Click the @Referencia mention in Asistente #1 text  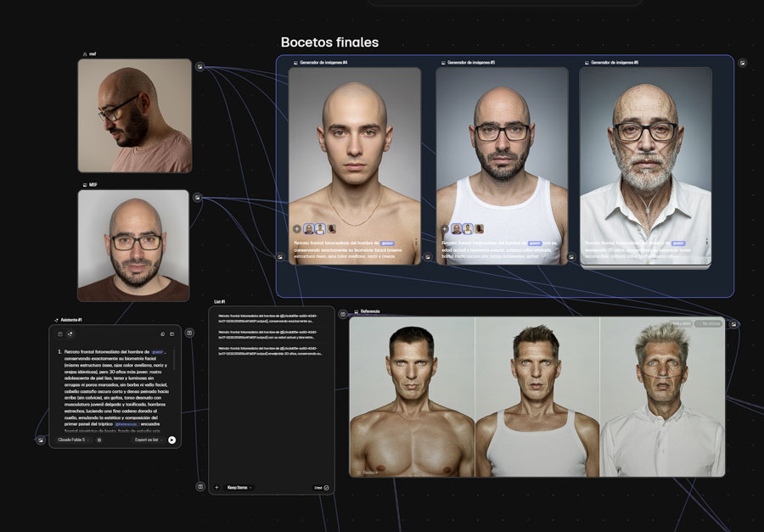point(126,424)
